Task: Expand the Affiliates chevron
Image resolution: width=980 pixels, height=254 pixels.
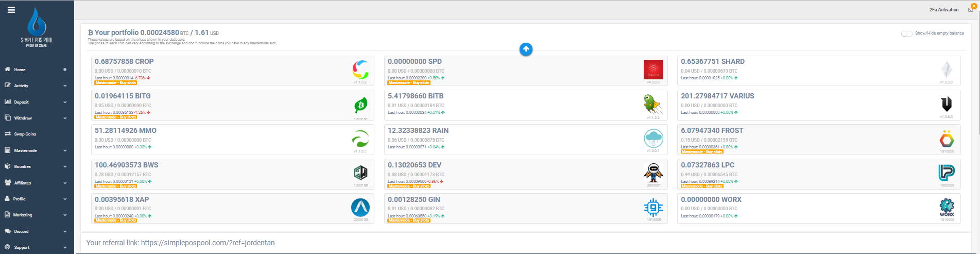Action: pyautogui.click(x=65, y=183)
